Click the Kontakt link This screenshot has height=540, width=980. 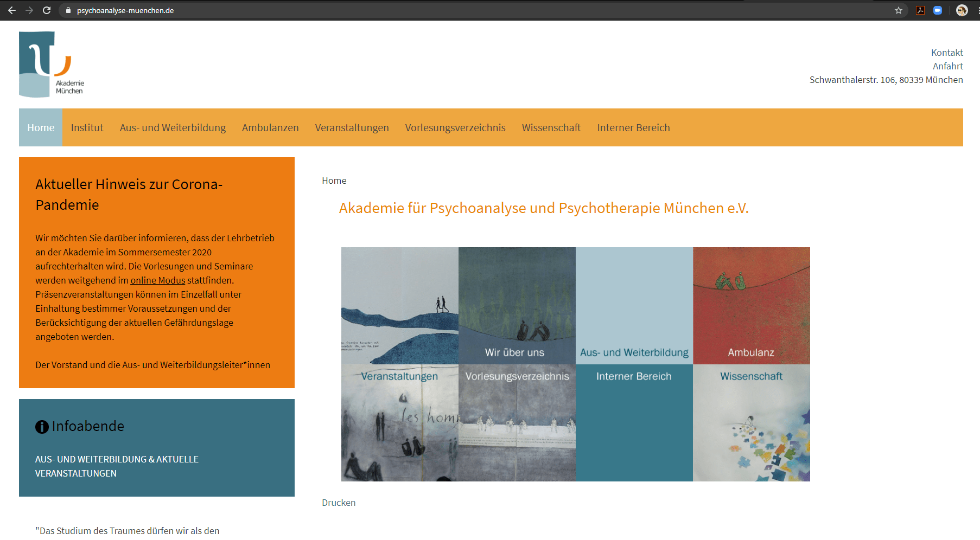pos(947,53)
